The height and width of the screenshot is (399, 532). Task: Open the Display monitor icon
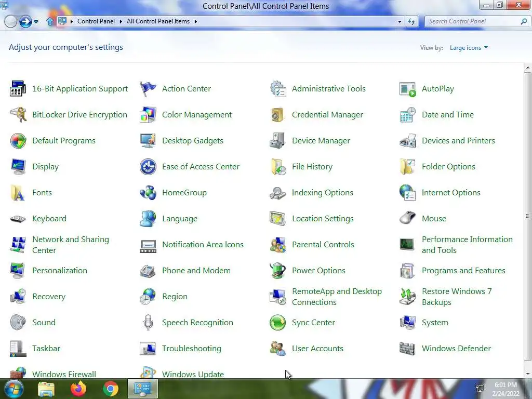point(18,167)
